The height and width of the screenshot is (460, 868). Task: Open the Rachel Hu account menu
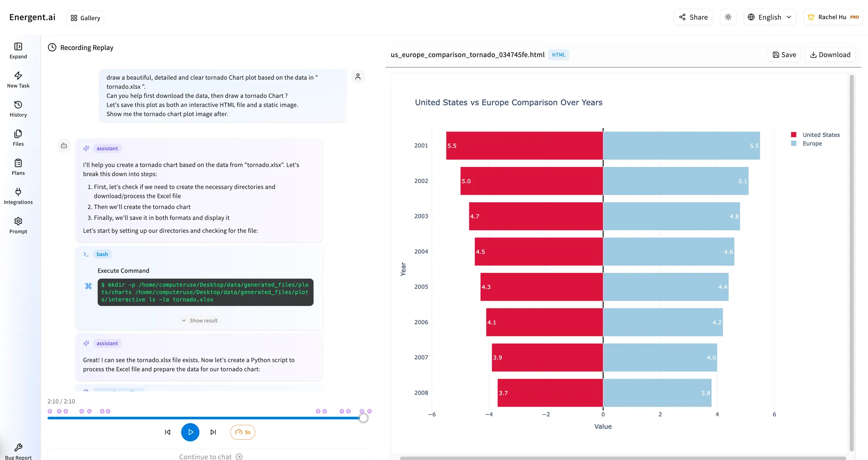[832, 17]
